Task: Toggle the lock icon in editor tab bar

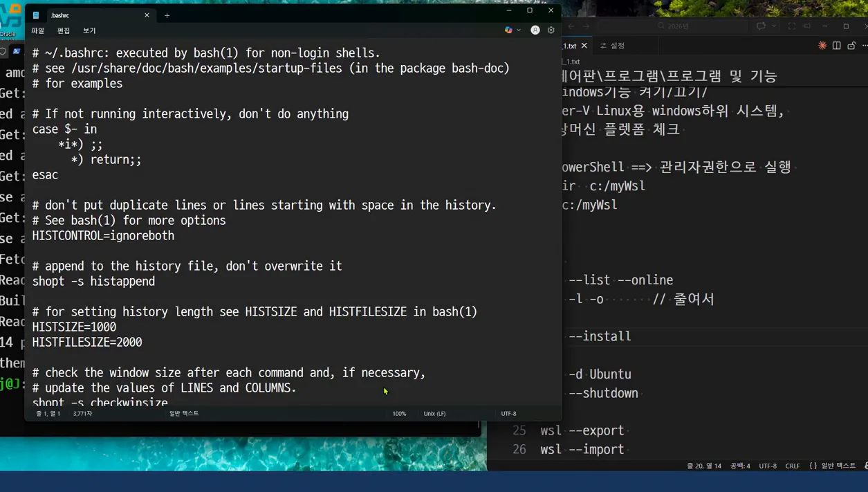Action: pos(851,46)
